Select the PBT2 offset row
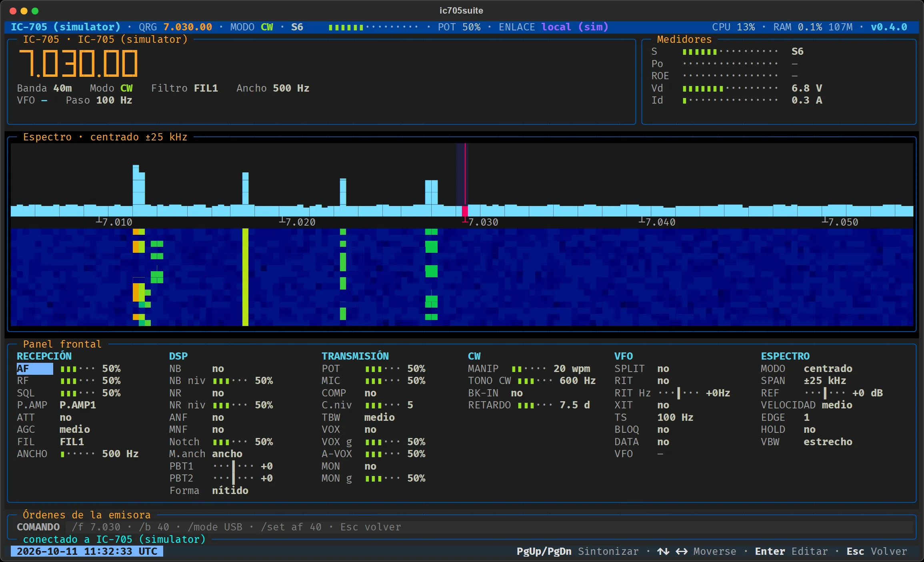The width and height of the screenshot is (924, 562). [x=221, y=478]
